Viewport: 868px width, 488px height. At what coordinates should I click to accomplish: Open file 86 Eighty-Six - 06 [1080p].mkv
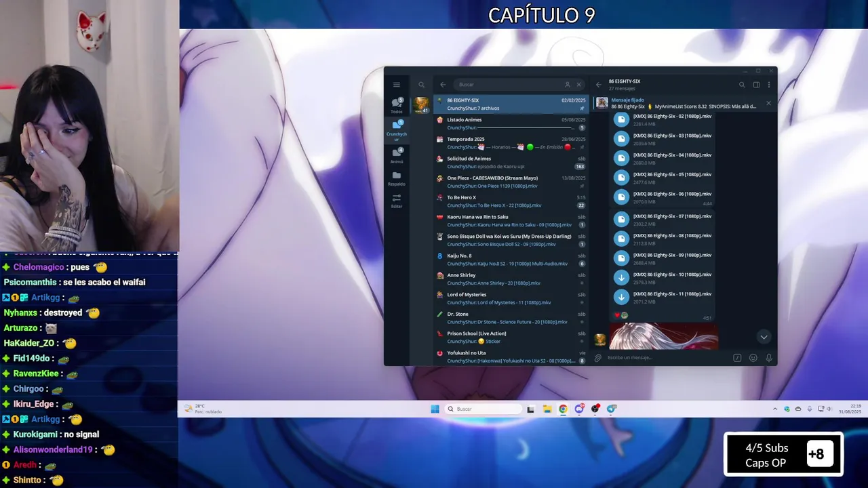pyautogui.click(x=663, y=197)
